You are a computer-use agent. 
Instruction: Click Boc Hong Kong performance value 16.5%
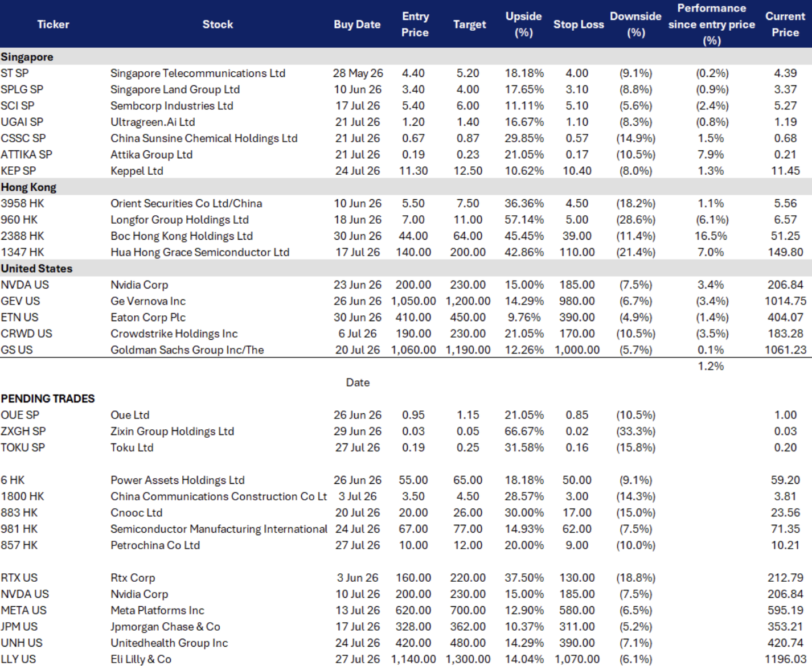click(711, 236)
